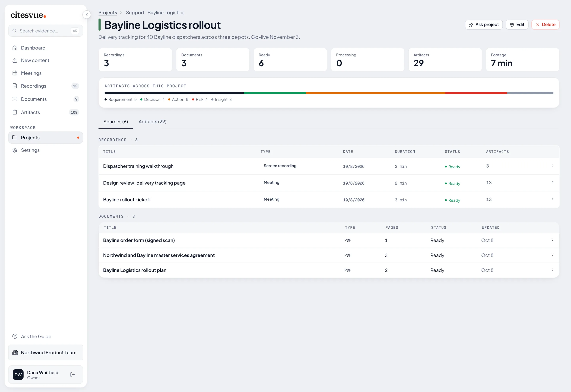
Task: Click the sign-out icon beside Dana Whitfield
Action: (x=73, y=375)
